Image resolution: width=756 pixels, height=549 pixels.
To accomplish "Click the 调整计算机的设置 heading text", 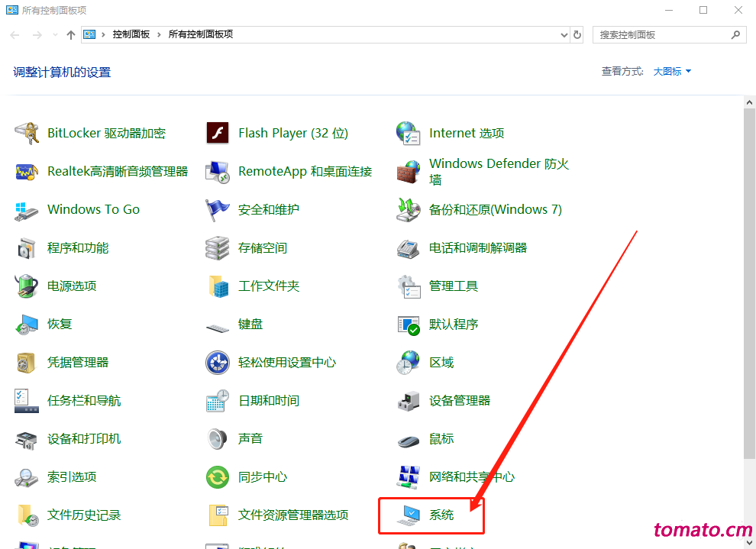I will 62,73.
